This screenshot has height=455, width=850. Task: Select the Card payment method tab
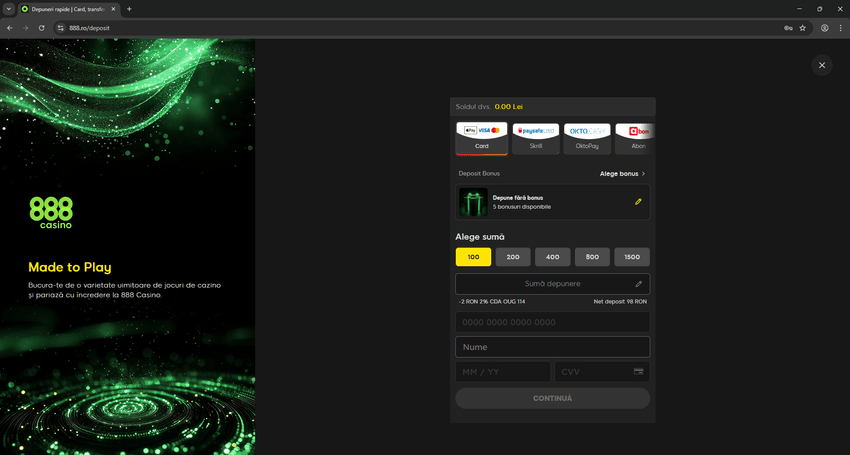(x=482, y=139)
